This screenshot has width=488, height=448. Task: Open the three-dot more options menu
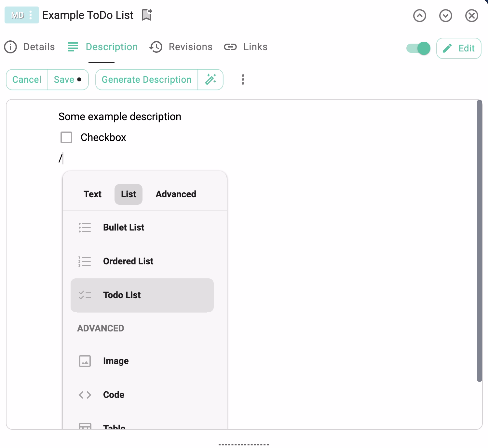click(243, 79)
